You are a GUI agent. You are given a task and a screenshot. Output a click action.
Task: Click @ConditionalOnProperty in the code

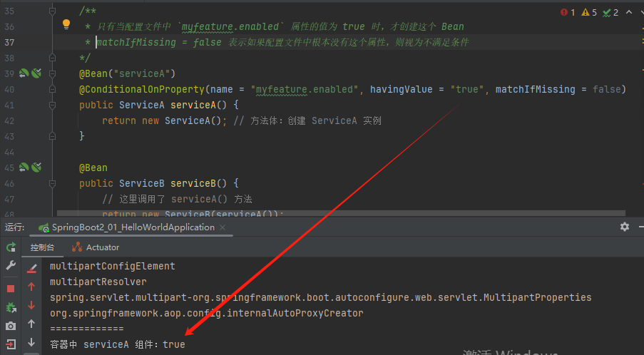click(x=142, y=89)
